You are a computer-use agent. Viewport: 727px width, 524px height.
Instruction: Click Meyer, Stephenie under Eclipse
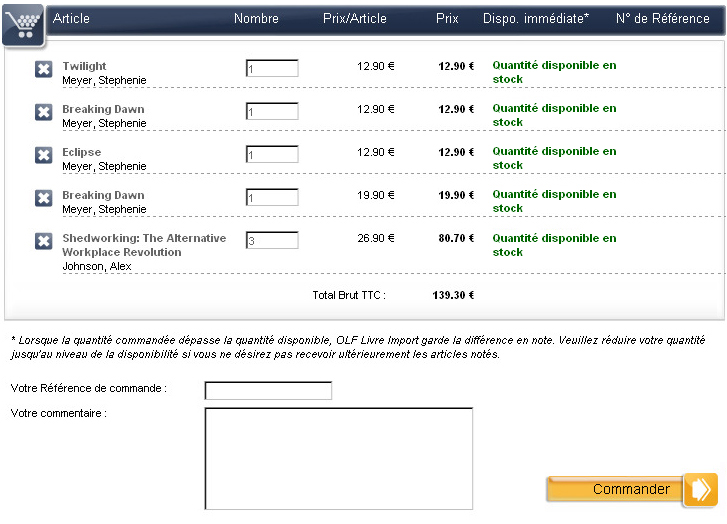pos(104,166)
